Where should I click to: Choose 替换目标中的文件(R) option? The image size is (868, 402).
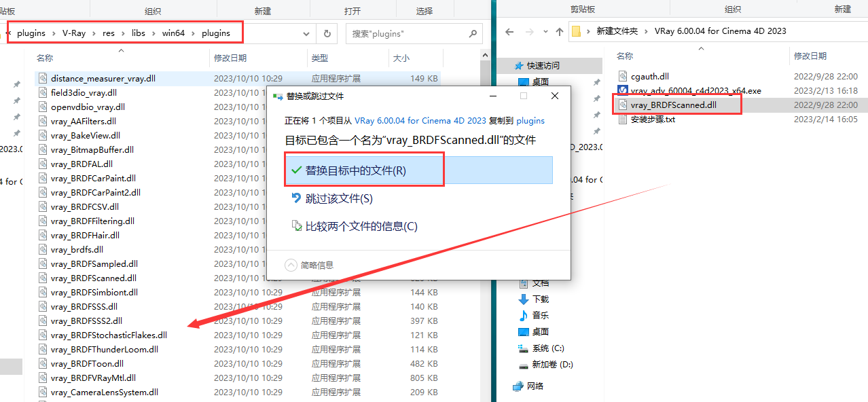coord(418,170)
